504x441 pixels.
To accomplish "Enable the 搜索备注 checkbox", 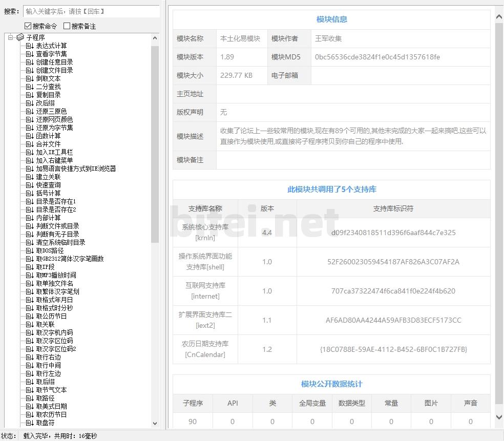I will [x=67, y=26].
